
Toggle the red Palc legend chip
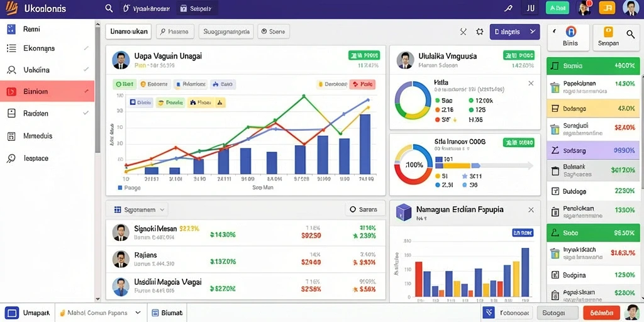pos(362,84)
